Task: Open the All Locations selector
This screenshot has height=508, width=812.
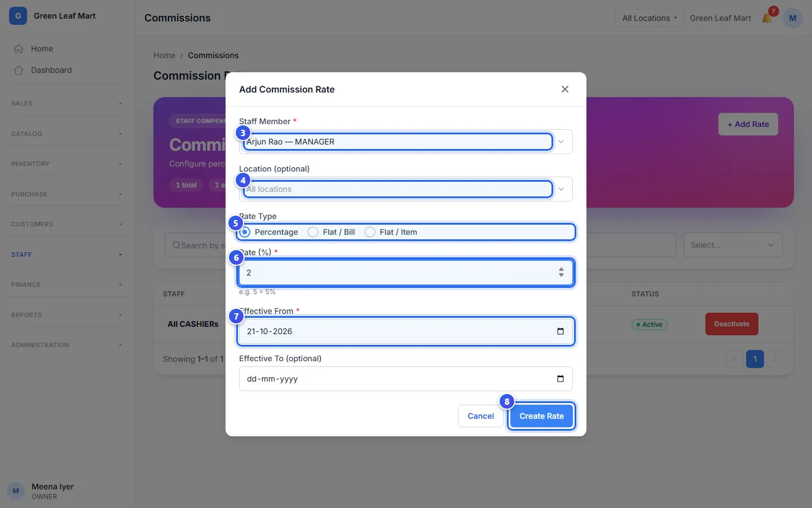Action: click(x=650, y=18)
